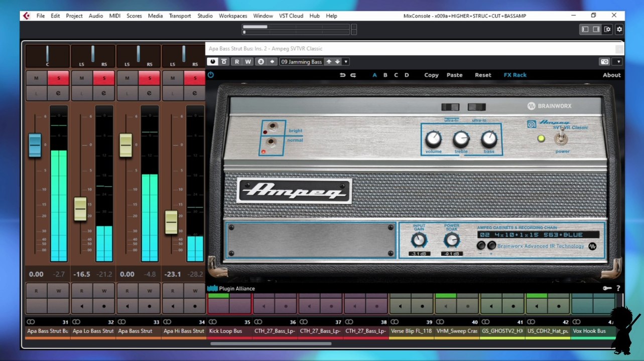This screenshot has height=361, width=644.
Task: Click the Plugin Alliance logo
Action: point(231,288)
